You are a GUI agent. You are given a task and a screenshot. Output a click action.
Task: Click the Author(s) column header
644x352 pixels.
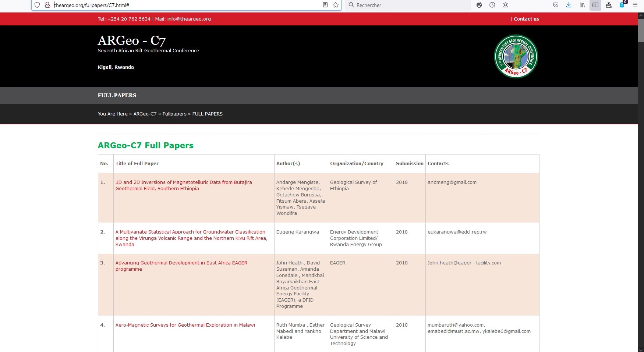[x=288, y=164]
